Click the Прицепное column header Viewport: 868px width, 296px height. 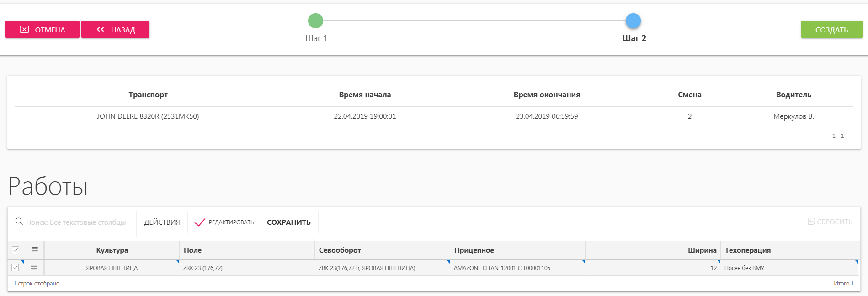click(x=517, y=250)
